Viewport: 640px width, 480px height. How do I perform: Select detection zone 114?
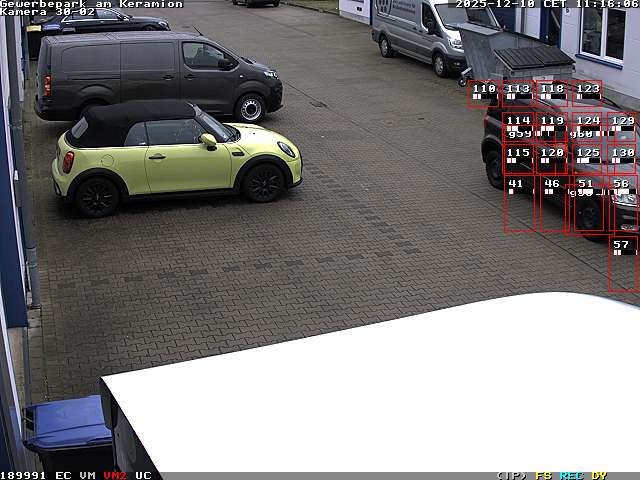(518, 126)
